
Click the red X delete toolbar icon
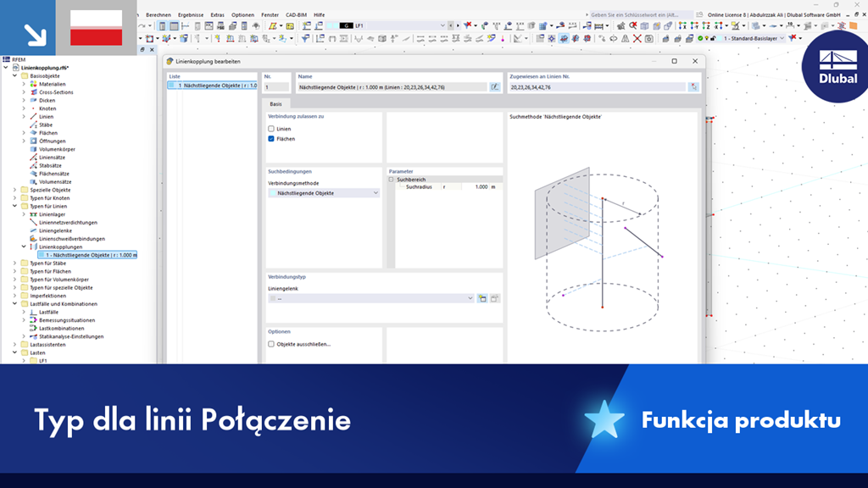coord(637,39)
